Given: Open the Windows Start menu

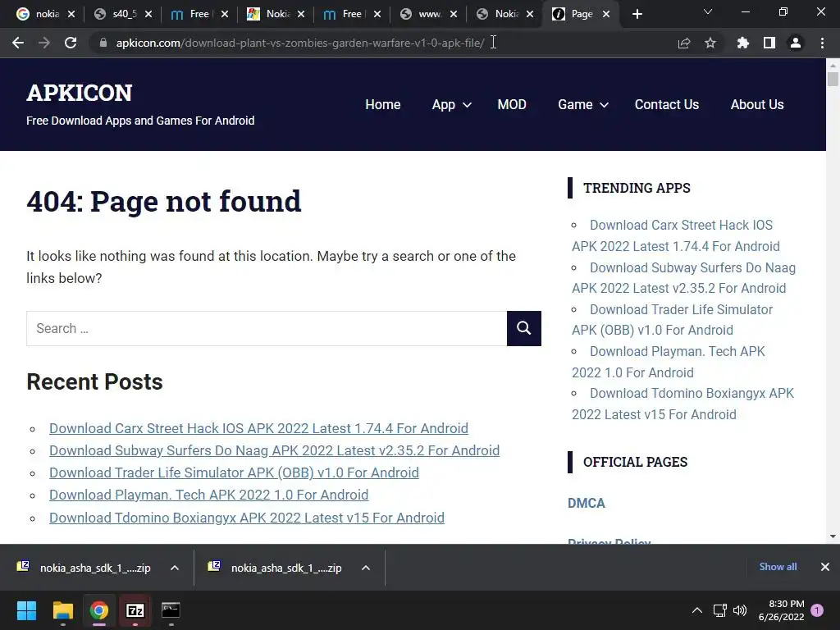Looking at the screenshot, I should pyautogui.click(x=26, y=610).
